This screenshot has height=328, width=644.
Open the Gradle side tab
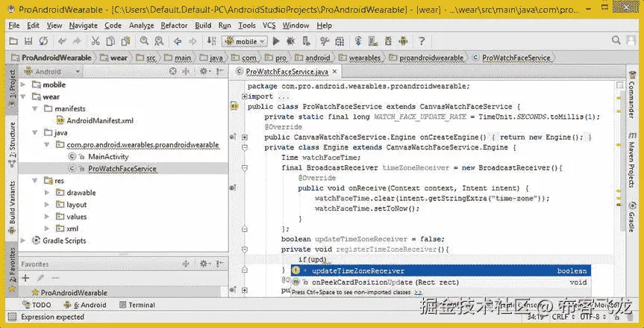click(x=631, y=218)
